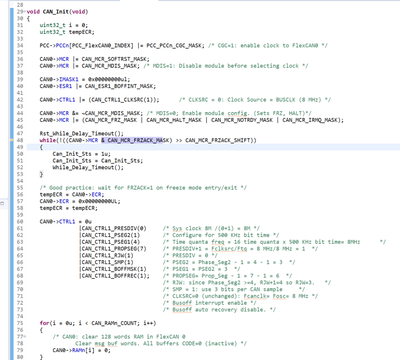Click Rst_While_Delay_Timeout() call
The image size is (400, 360).
click(82, 133)
